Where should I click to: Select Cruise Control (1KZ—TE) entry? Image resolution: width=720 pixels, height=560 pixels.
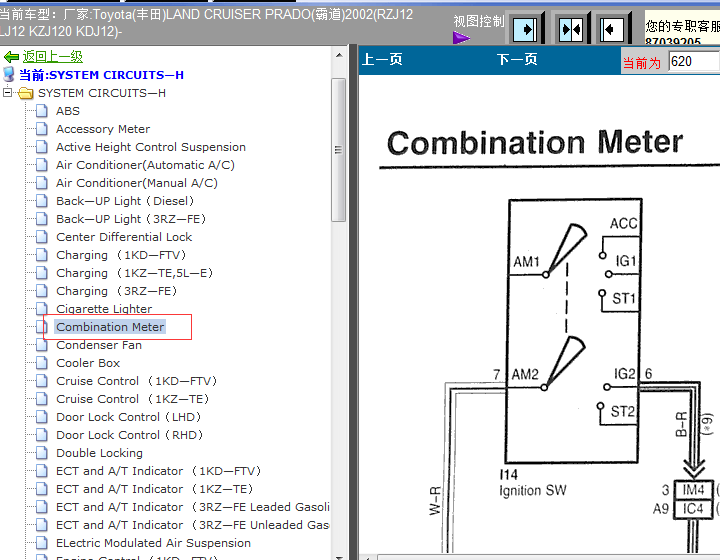coord(132,399)
